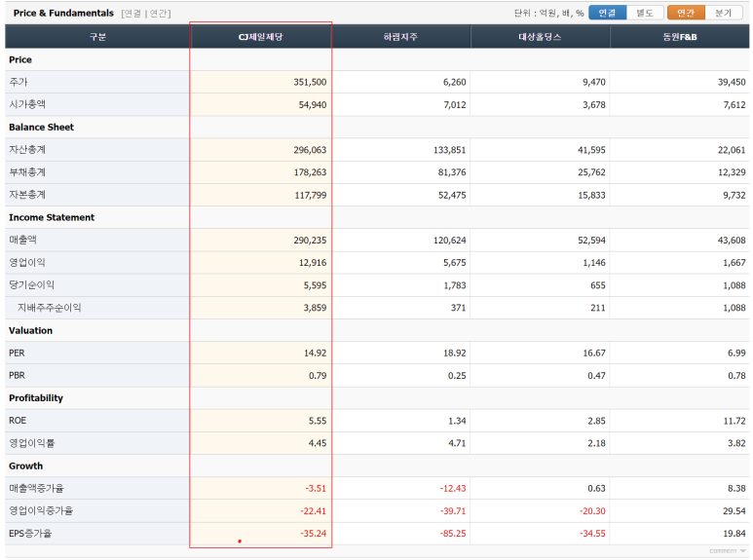Click 동원F&B PER value 6.99
The width and height of the screenshot is (753, 560).
click(736, 353)
